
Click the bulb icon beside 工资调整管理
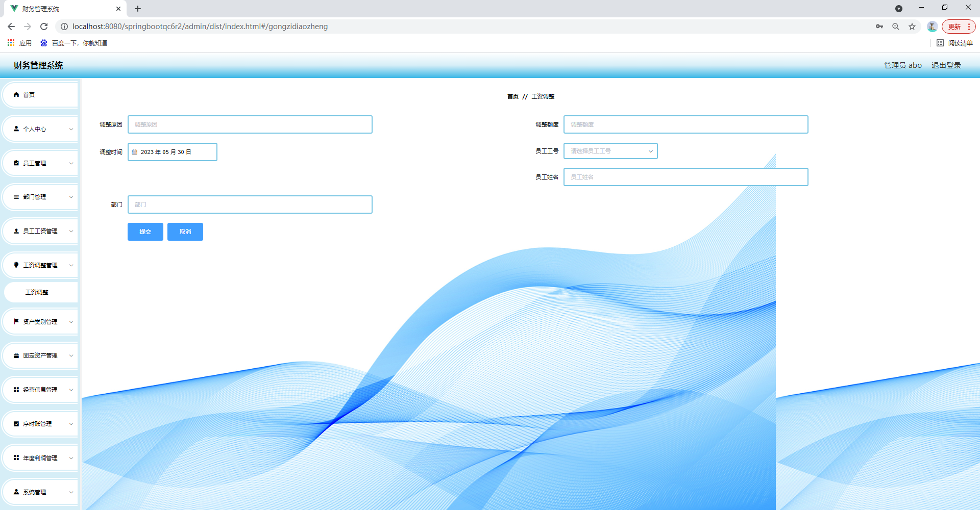[x=16, y=265]
